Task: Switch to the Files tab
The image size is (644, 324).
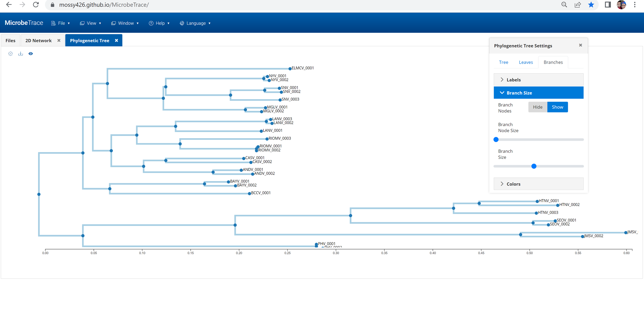Action: point(10,40)
